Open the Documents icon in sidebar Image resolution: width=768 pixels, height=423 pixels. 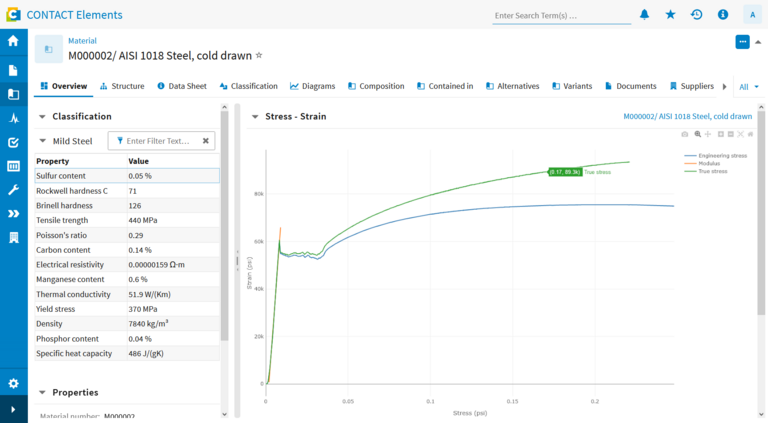click(13, 70)
